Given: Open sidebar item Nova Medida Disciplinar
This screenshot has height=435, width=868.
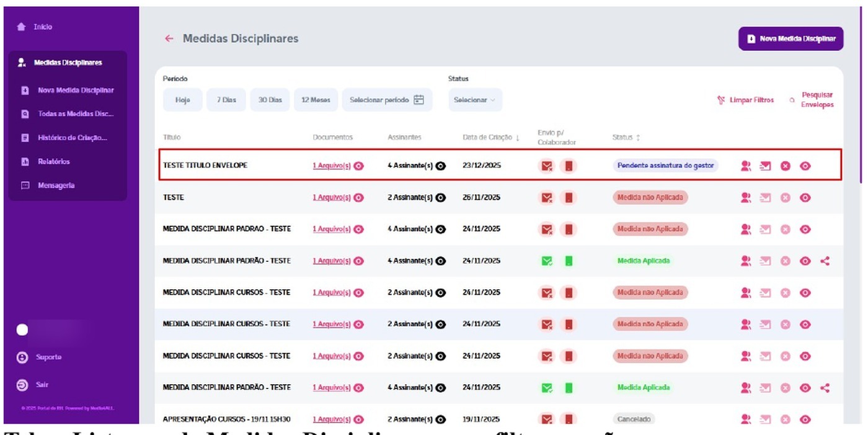Looking at the screenshot, I should [68, 91].
